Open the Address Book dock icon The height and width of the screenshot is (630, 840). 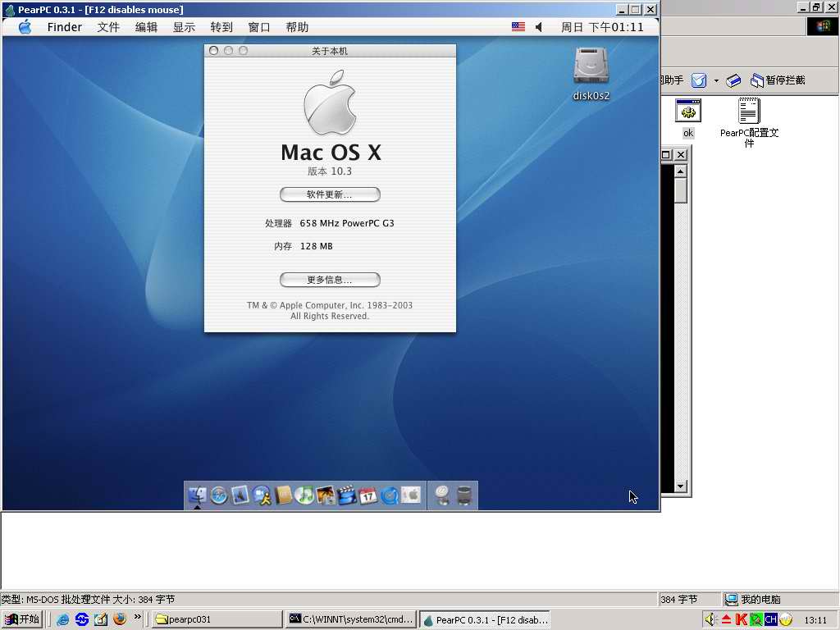[283, 495]
